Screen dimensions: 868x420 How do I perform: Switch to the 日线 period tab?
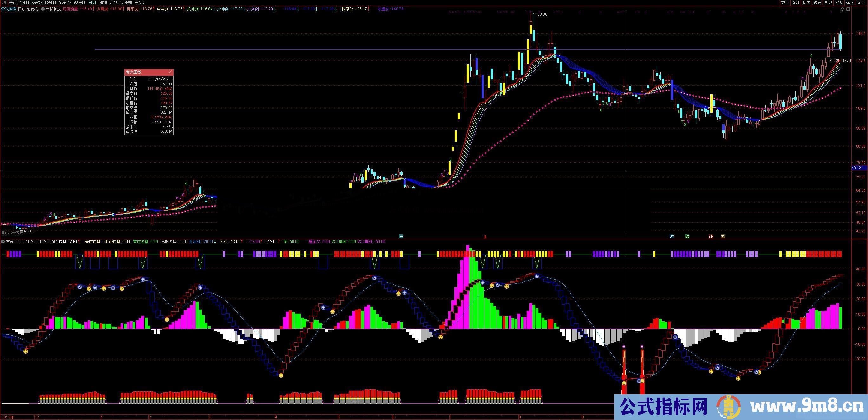coord(92,3)
